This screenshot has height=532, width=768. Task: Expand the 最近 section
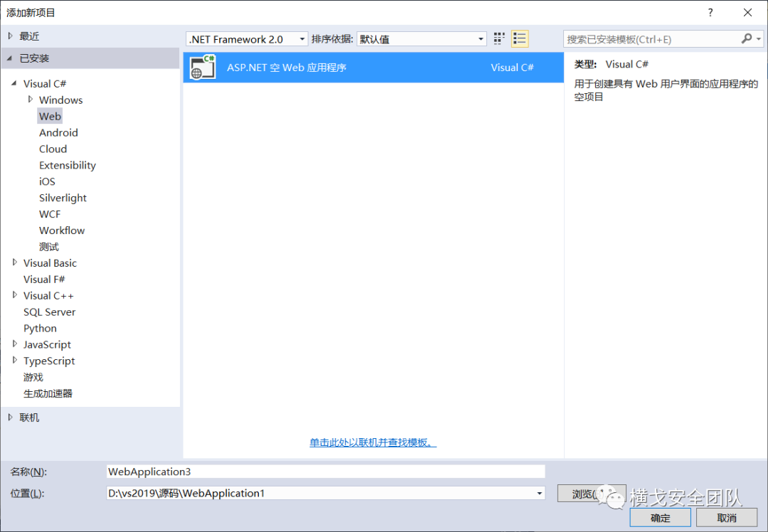[10, 36]
